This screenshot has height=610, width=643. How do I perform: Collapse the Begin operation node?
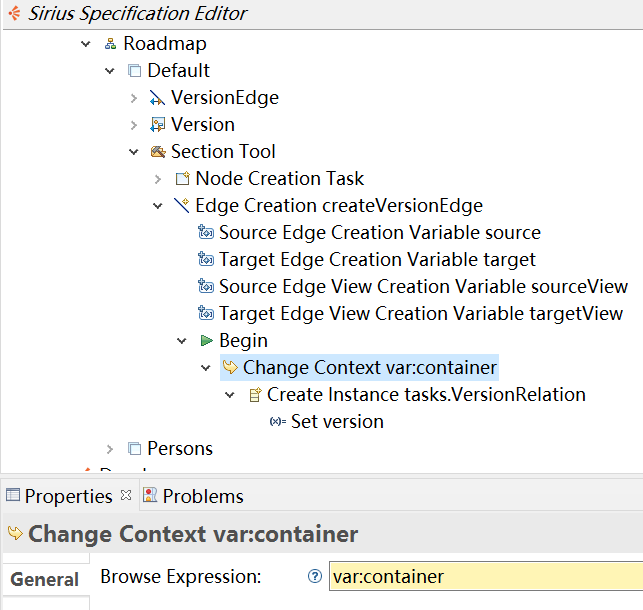182,341
